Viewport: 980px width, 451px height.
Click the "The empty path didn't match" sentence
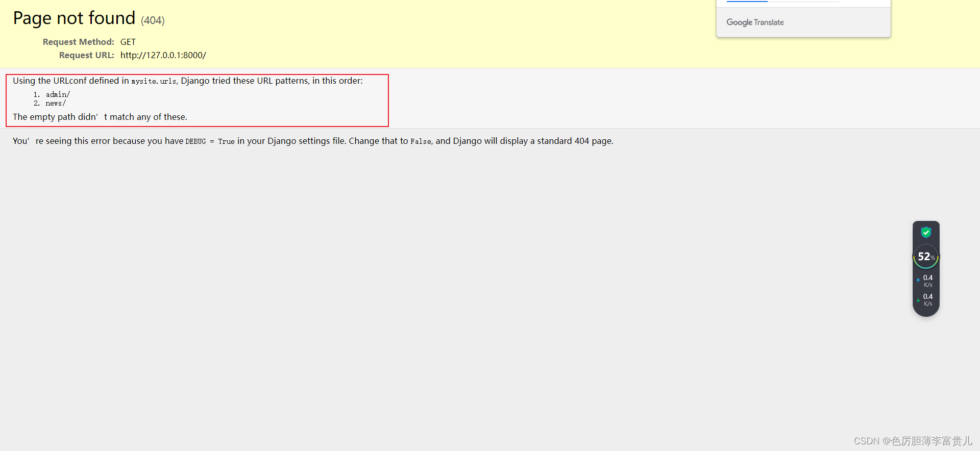click(100, 117)
